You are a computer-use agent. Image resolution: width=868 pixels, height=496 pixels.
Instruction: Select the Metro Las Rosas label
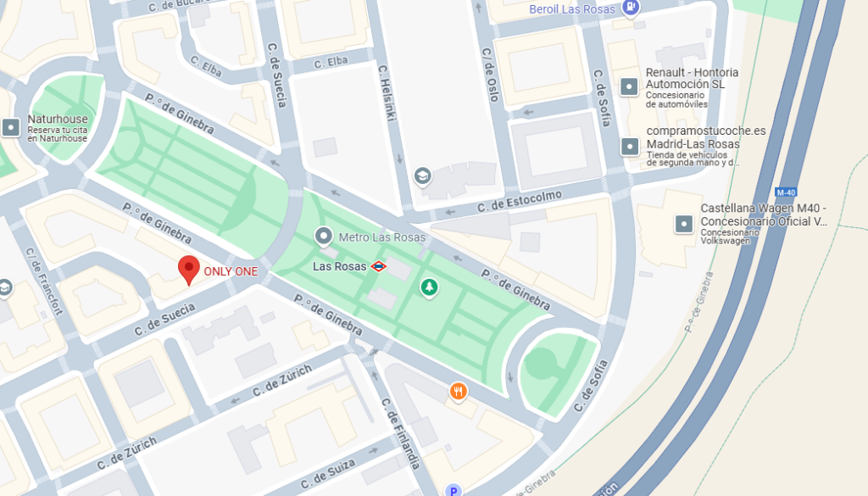point(382,237)
